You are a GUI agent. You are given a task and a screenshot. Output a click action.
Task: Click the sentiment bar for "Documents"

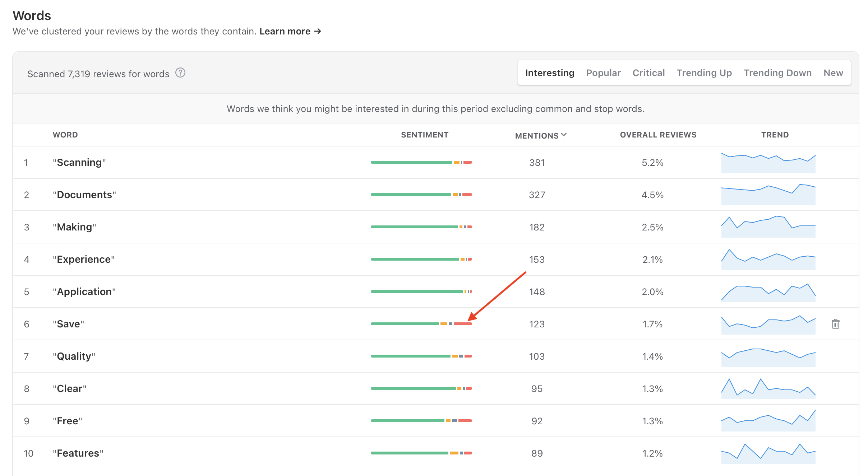point(421,195)
